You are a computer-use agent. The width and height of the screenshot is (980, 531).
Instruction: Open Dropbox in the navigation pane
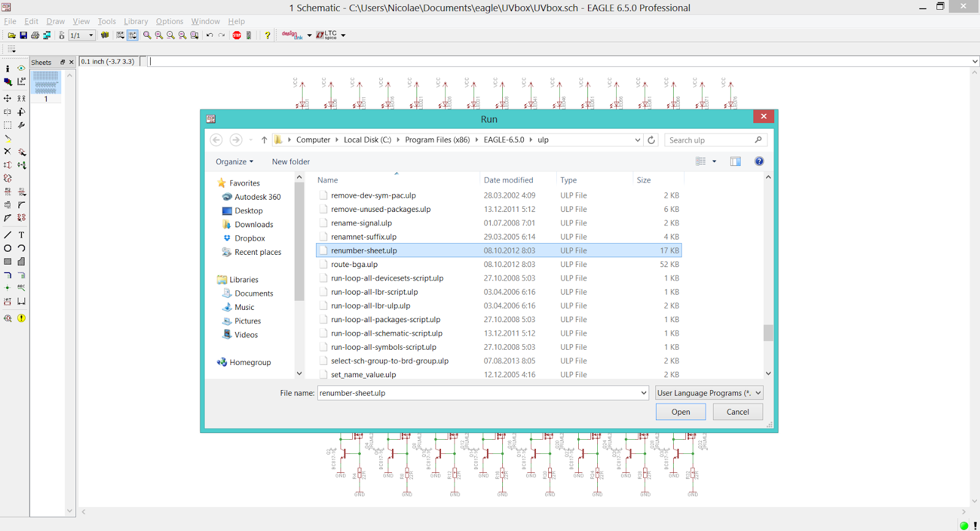[x=249, y=238]
